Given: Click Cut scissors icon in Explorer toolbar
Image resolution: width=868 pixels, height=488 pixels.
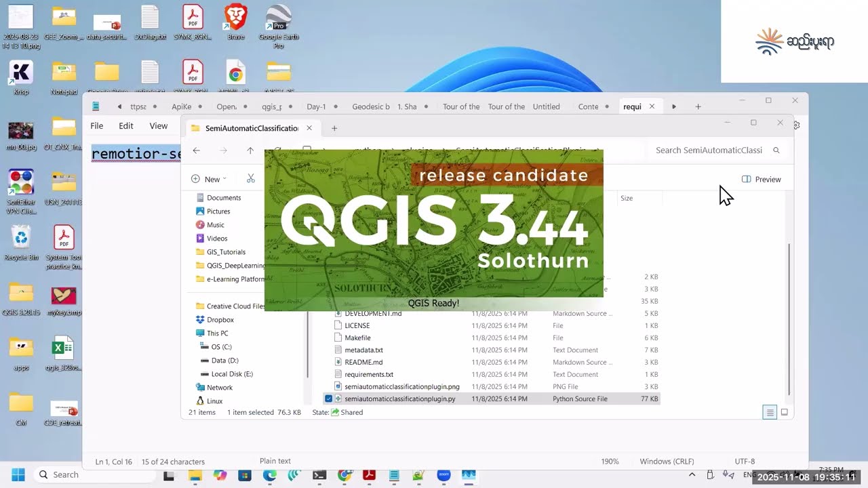Looking at the screenshot, I should [251, 178].
